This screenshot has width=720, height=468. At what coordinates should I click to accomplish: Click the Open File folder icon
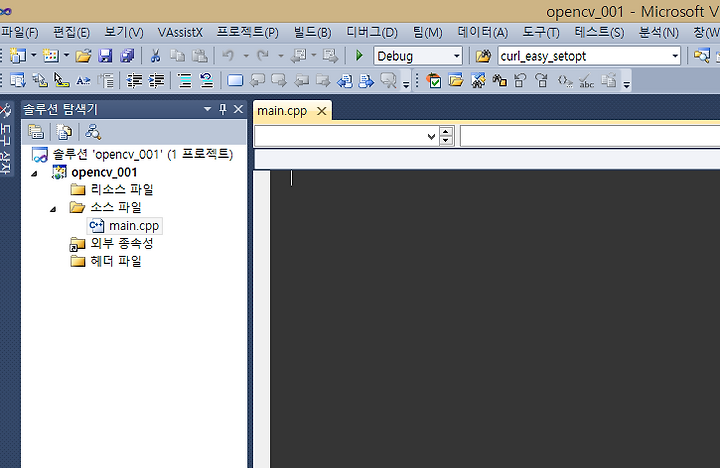point(83,56)
